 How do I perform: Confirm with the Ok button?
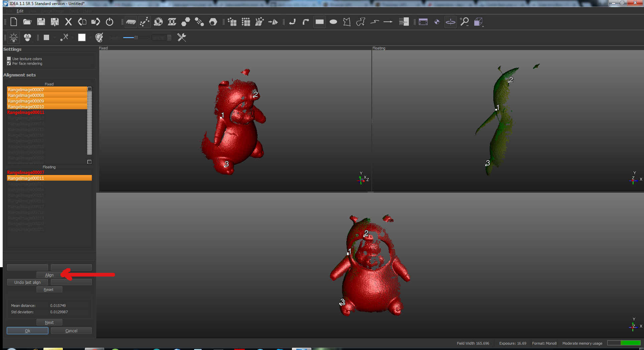(x=27, y=331)
